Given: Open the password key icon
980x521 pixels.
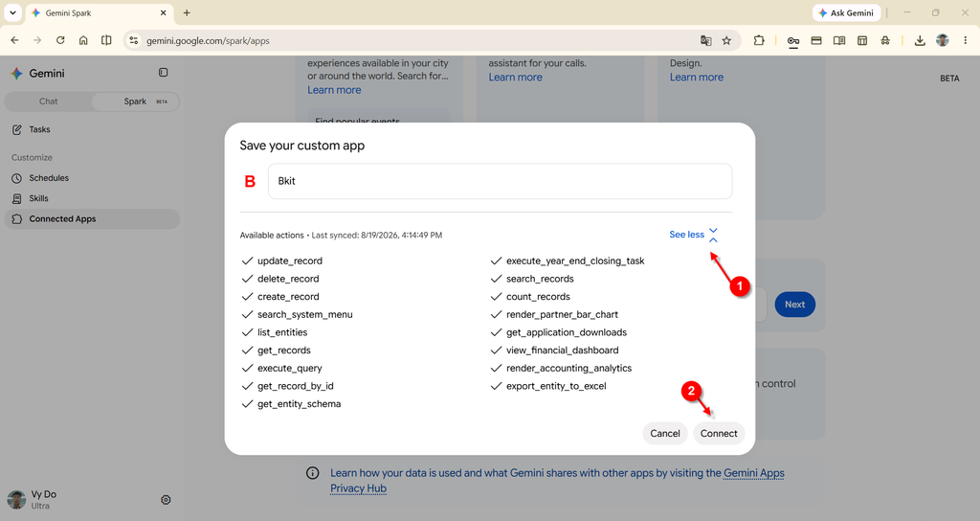Looking at the screenshot, I should pos(793,40).
